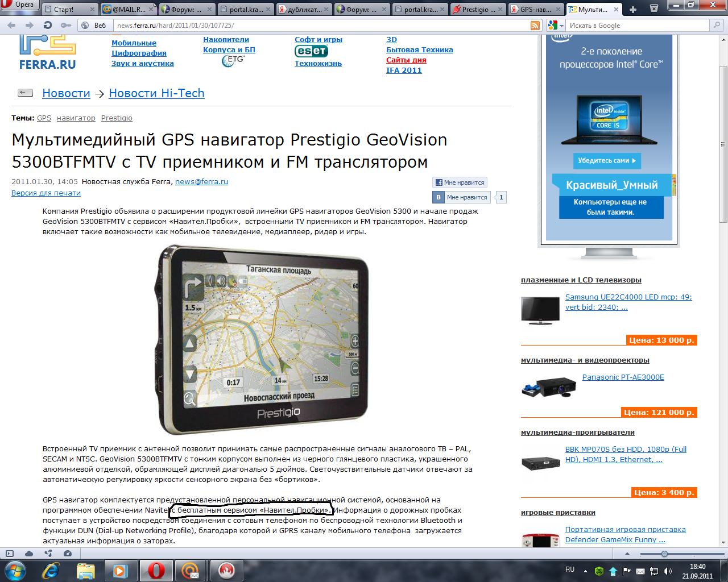The image size is (728, 582).
Task: Like with the VK Мне нравится button
Action: (x=462, y=197)
